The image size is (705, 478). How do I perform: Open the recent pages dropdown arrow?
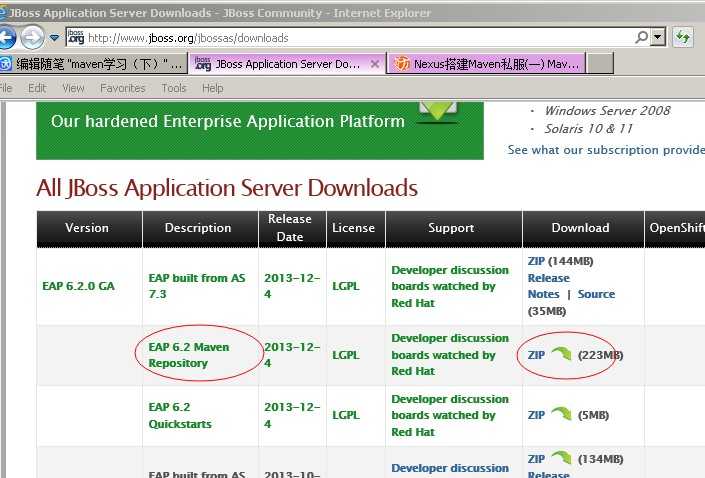(x=54, y=38)
